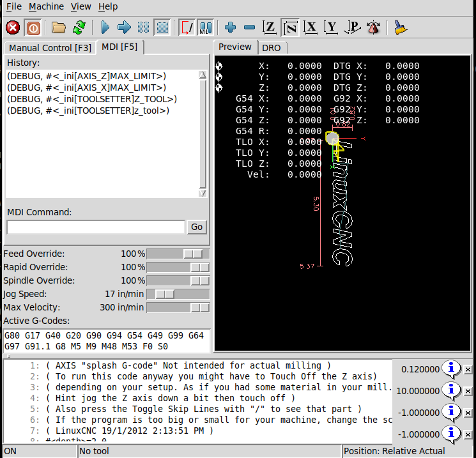Click history scrollbar down arrow
Screen dimensions: 476x458
click(x=203, y=193)
